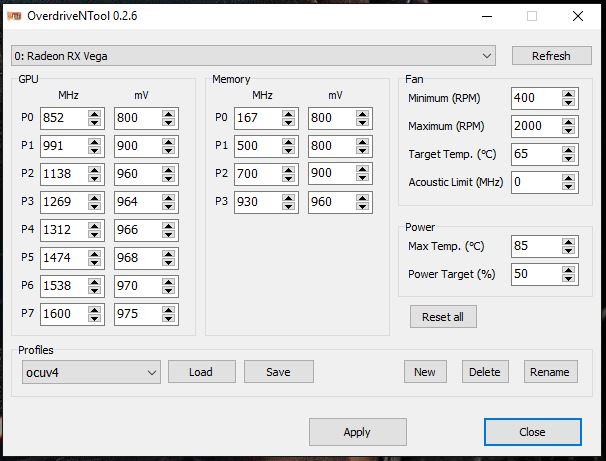Create a New profile
The width and height of the screenshot is (606, 461).
(x=425, y=372)
